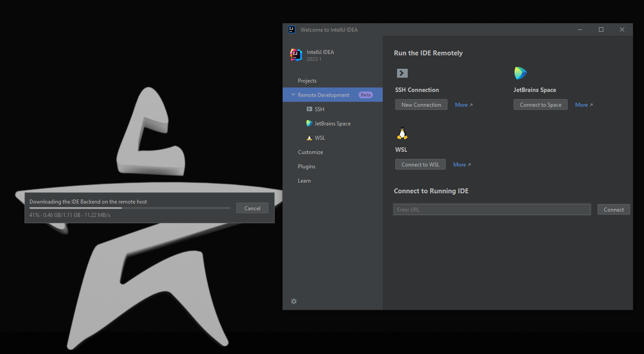
Task: Click the Enter URL input field
Action: [492, 209]
